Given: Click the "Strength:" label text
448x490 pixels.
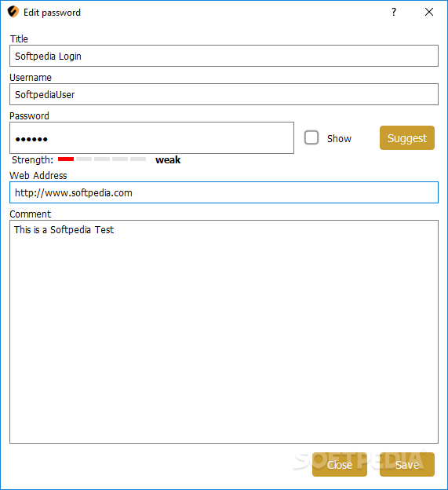Looking at the screenshot, I should tap(32, 160).
